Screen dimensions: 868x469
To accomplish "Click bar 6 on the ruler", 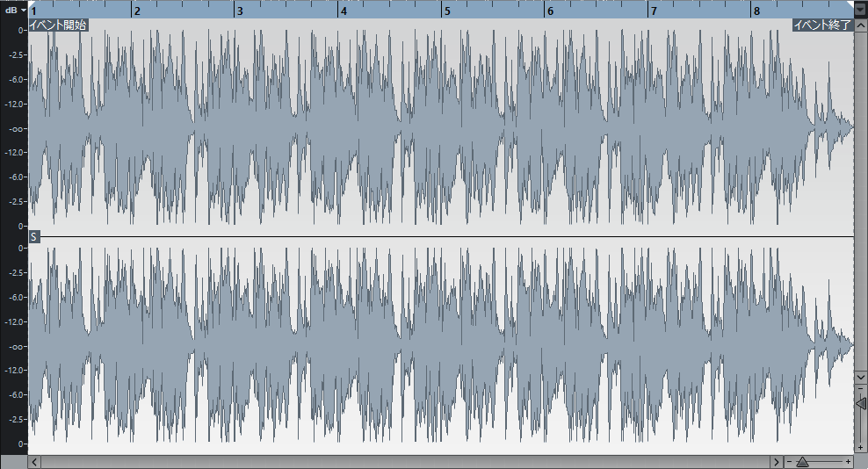I will point(550,11).
